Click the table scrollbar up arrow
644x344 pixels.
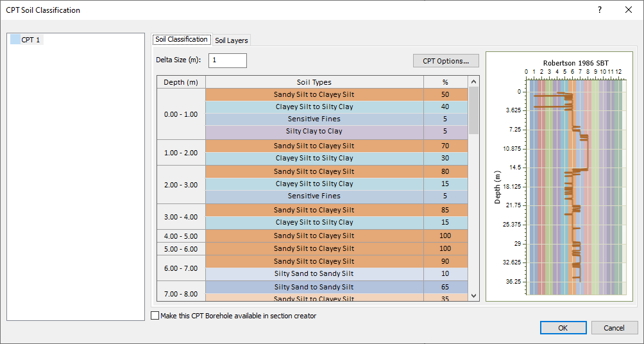pyautogui.click(x=473, y=82)
